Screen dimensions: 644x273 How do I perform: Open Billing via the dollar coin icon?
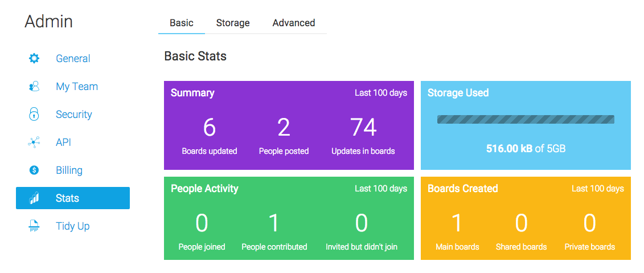34,170
